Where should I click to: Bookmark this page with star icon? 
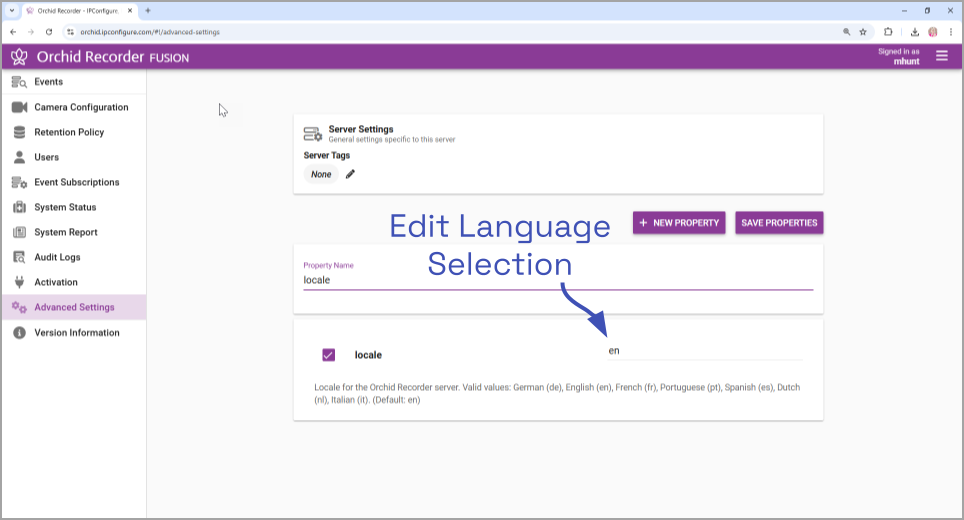[x=863, y=32]
